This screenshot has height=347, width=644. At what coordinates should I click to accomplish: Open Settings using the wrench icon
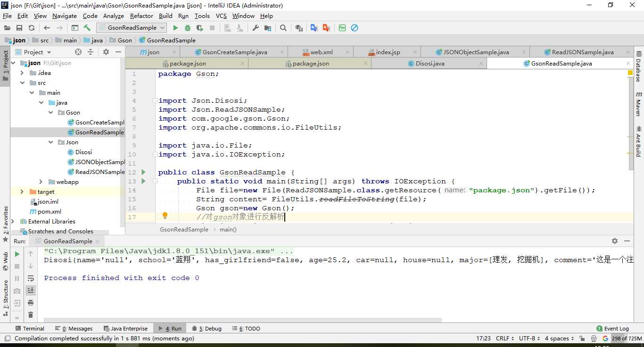pos(256,28)
